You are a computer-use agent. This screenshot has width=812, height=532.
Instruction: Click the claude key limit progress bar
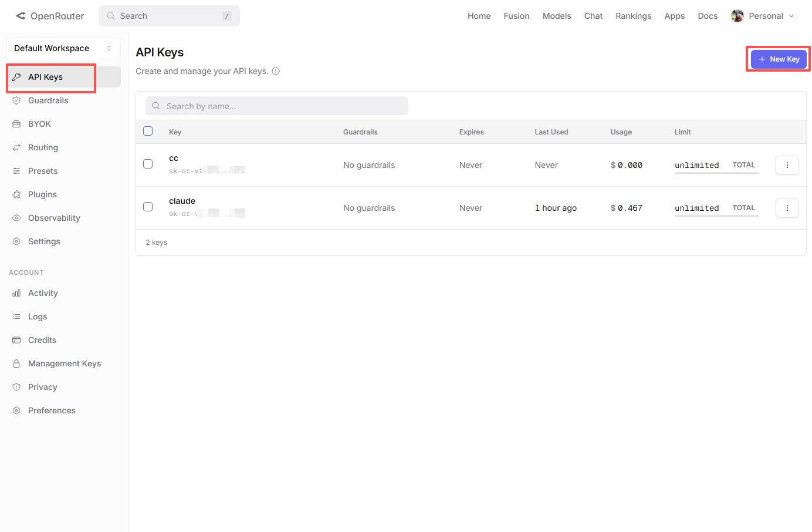717,216
